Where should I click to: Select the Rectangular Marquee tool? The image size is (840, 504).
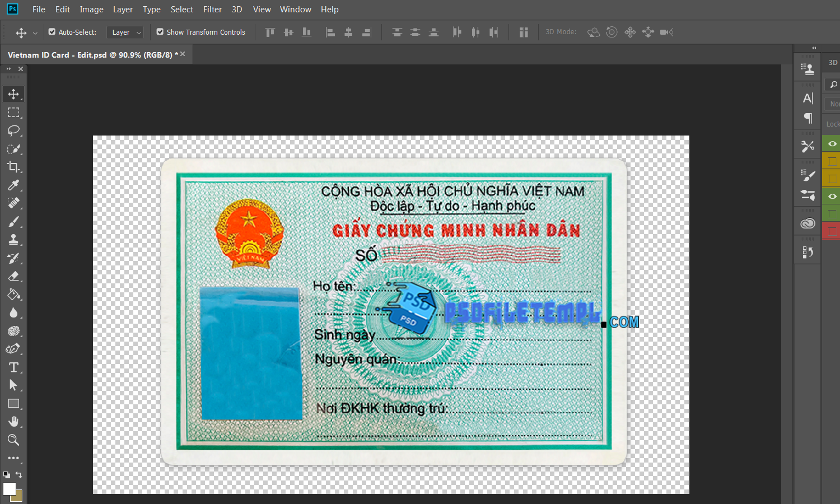(x=13, y=113)
